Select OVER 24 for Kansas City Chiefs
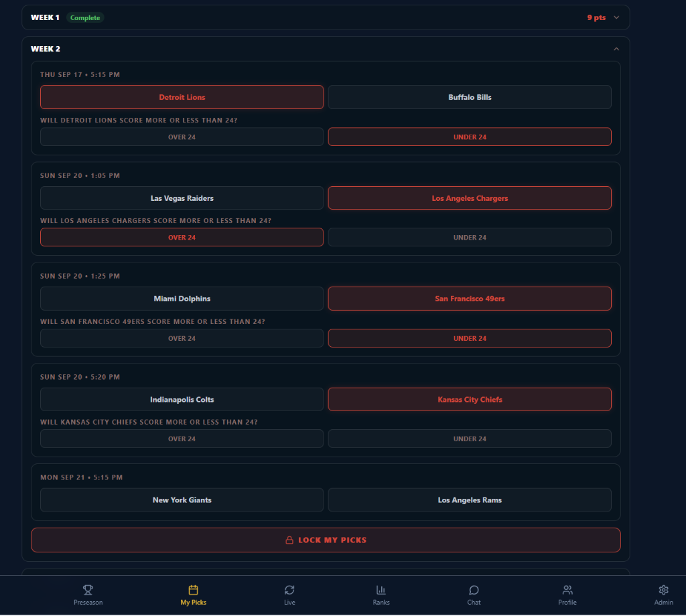The width and height of the screenshot is (686, 616). 182,439
